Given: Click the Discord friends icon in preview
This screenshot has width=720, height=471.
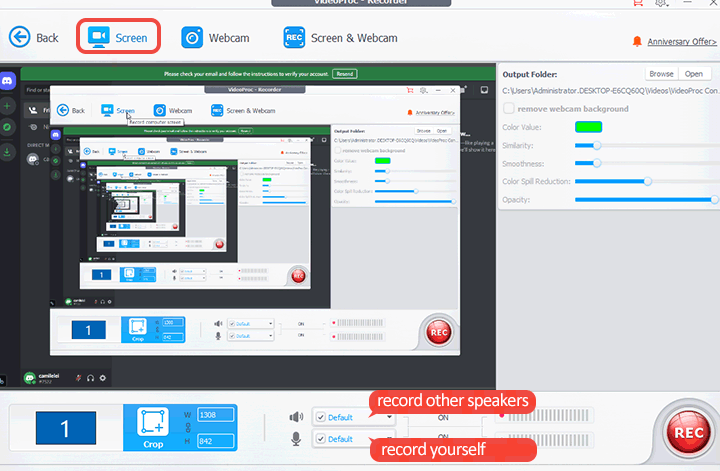Looking at the screenshot, I should click(33, 110).
